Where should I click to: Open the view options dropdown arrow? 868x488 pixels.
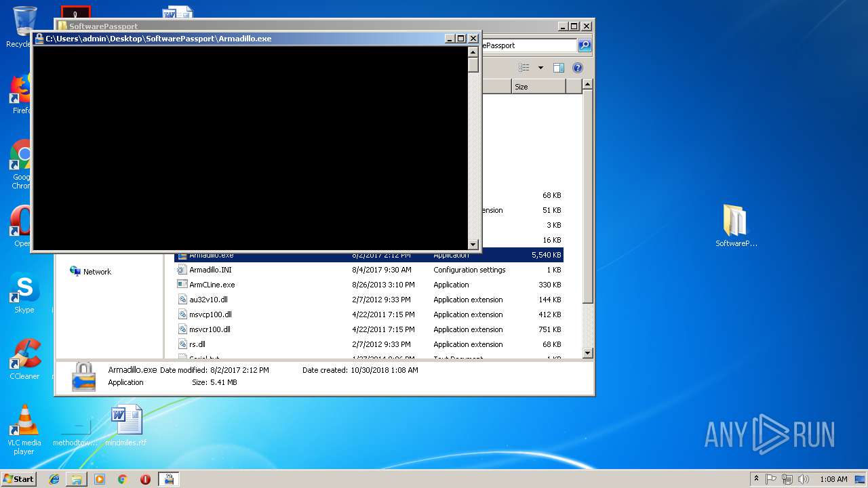point(540,68)
